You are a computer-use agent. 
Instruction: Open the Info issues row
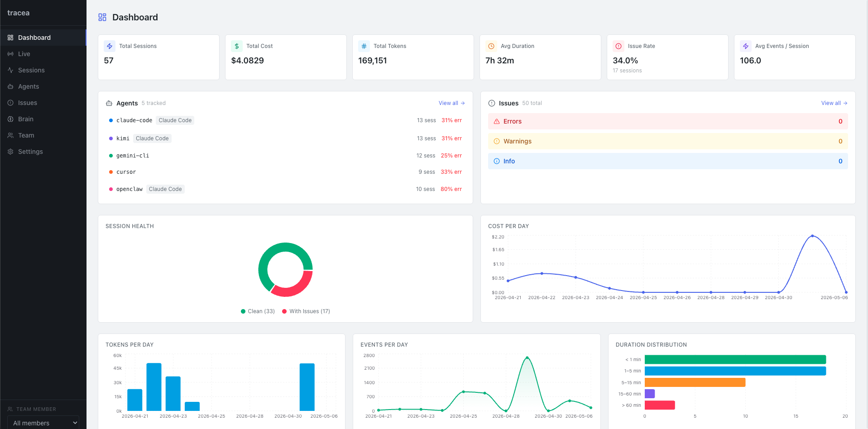click(x=668, y=161)
